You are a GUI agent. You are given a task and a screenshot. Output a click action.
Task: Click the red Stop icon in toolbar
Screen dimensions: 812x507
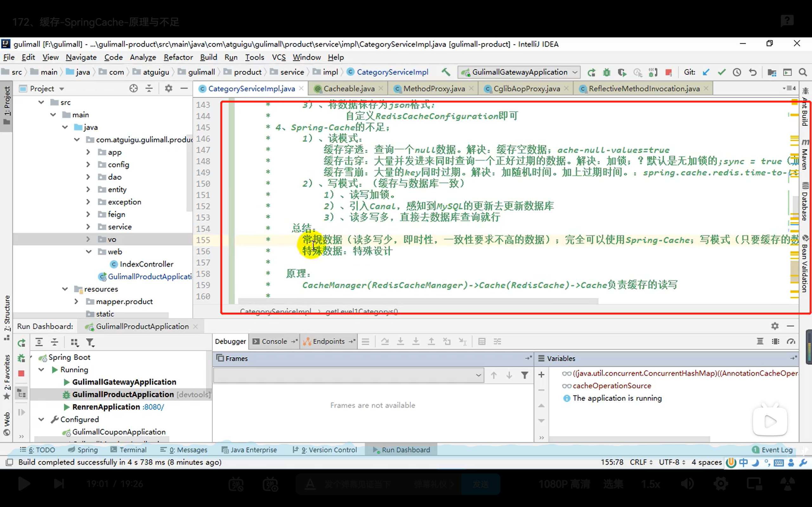click(668, 72)
